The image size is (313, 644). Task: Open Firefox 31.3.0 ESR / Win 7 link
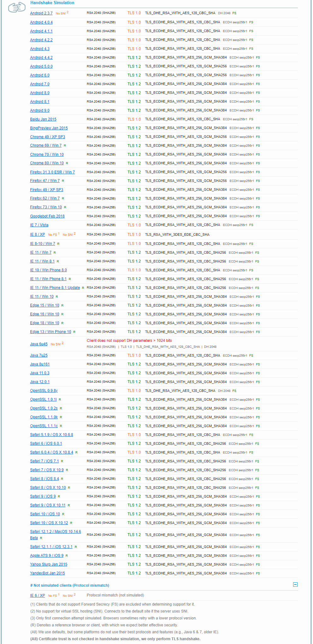(x=52, y=172)
